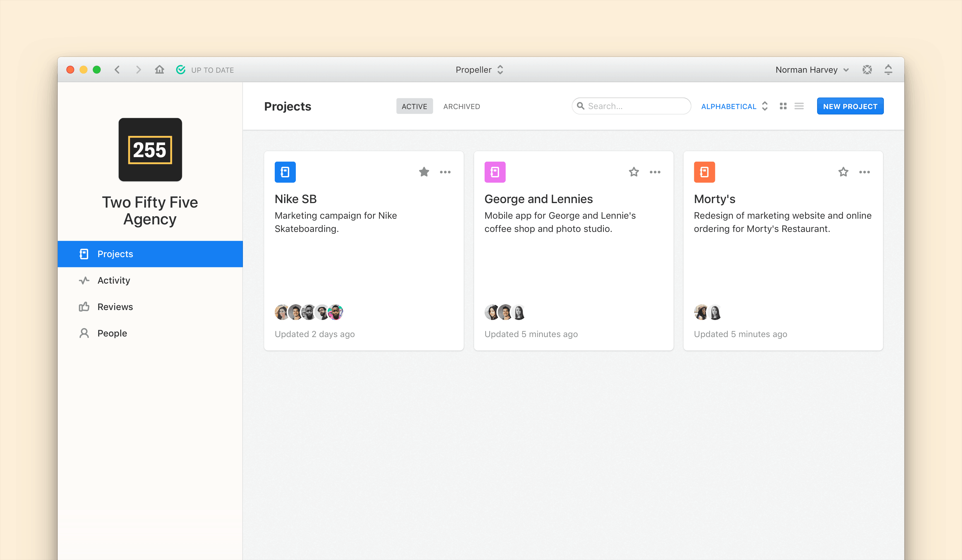962x560 pixels.
Task: Star the Morty's project
Action: [843, 172]
